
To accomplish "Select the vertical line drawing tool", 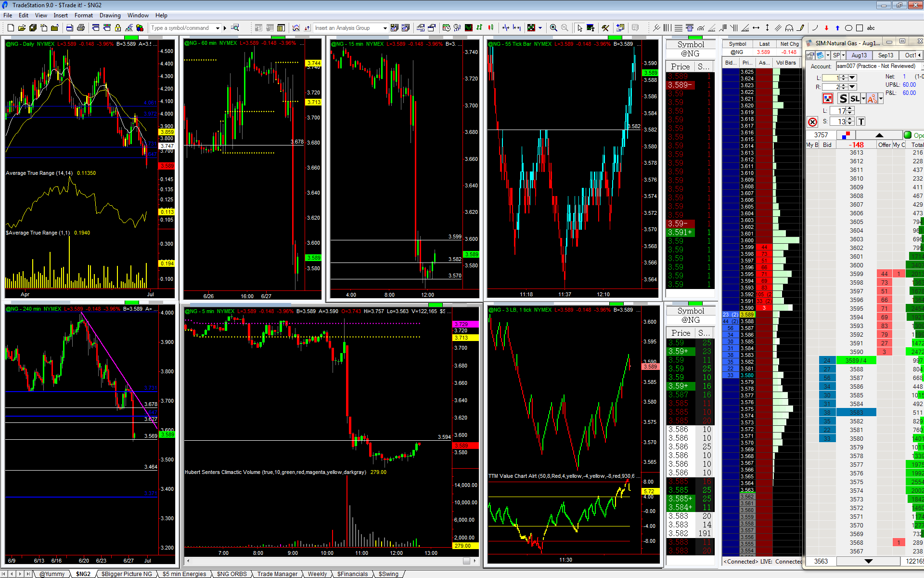I will [767, 28].
